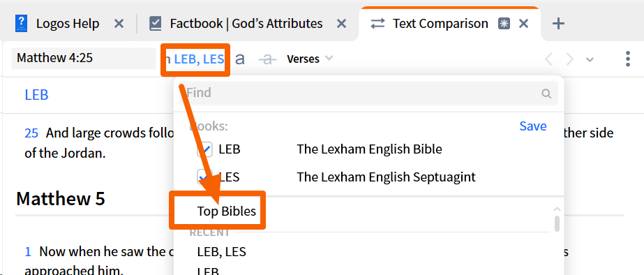
Task: Close the Factbook God's Attributes tab
Action: point(341,24)
